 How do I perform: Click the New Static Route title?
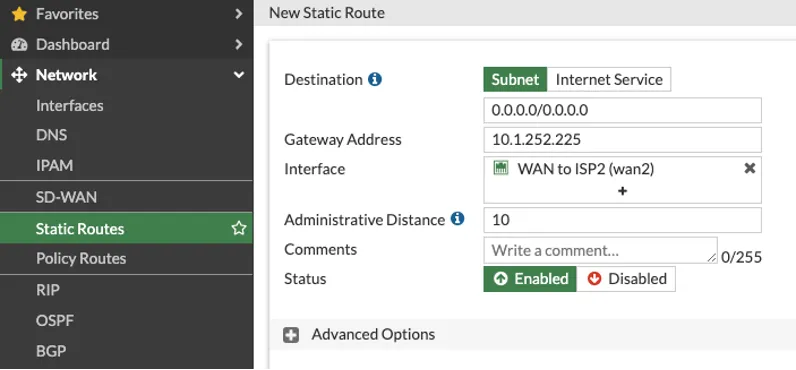pos(327,13)
